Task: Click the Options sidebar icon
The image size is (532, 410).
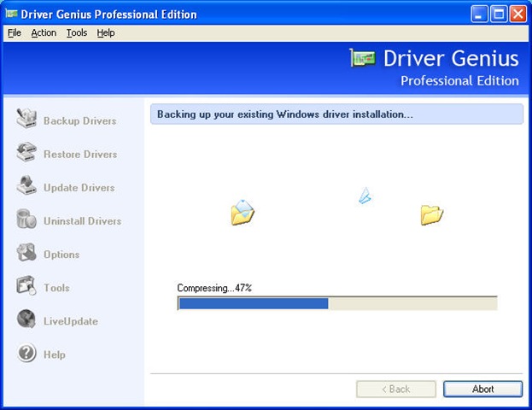Action: tap(26, 252)
